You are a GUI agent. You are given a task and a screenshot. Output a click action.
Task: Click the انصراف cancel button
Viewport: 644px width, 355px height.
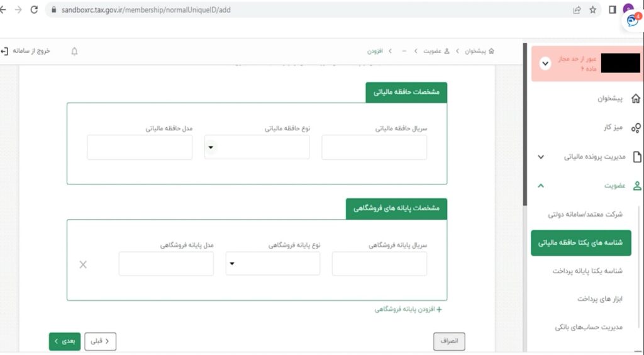click(449, 341)
